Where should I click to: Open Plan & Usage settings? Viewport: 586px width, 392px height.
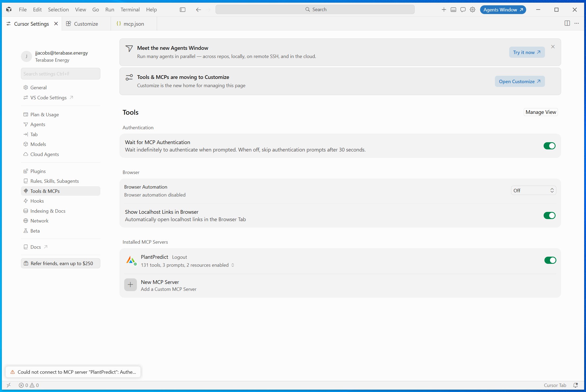(x=61, y=114)
